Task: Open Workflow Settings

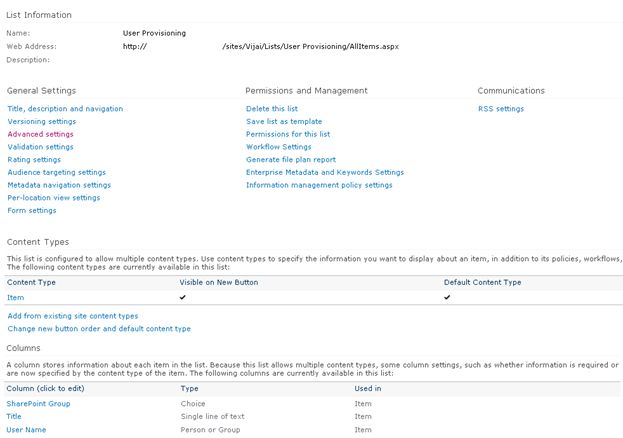Action: 279,147
